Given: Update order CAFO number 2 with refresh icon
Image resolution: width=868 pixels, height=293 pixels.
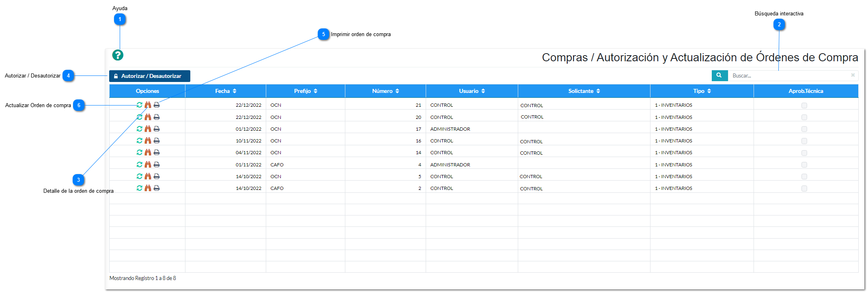Looking at the screenshot, I should click(x=140, y=188).
